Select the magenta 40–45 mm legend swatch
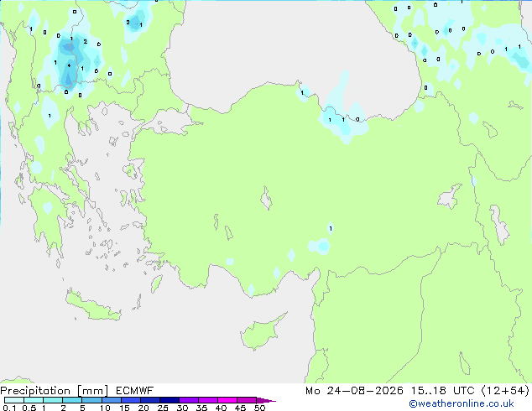Viewport: 532px width, 411px height. click(227, 400)
